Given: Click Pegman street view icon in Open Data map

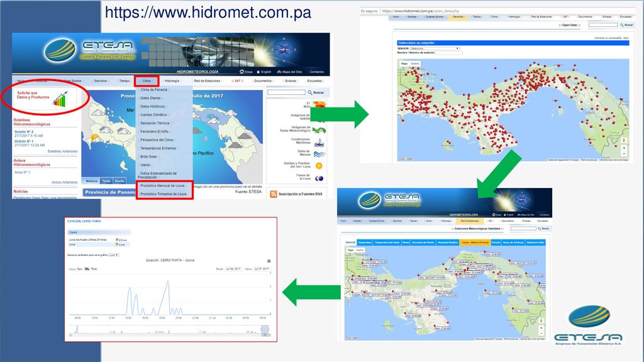Looking at the screenshot, I should point(624,140).
